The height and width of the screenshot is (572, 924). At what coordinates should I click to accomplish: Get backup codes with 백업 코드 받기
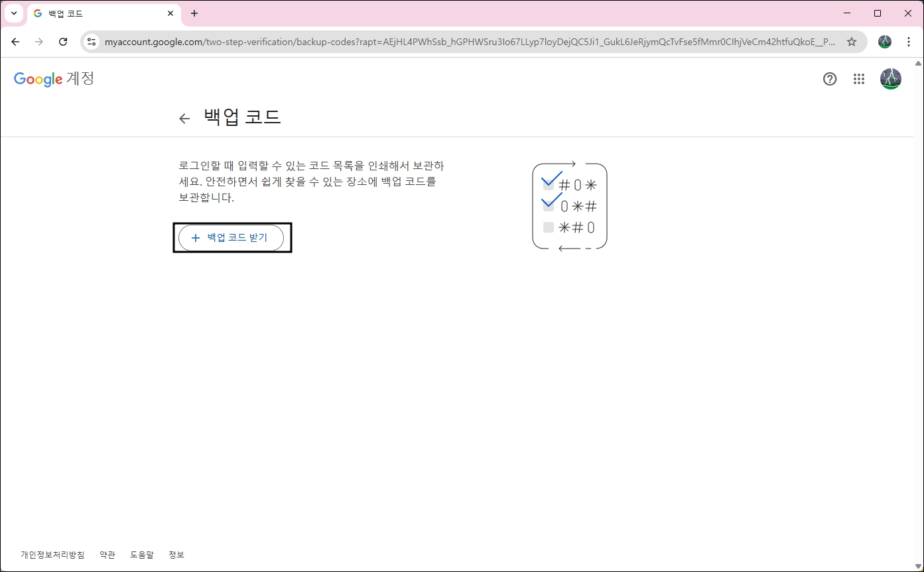point(232,237)
